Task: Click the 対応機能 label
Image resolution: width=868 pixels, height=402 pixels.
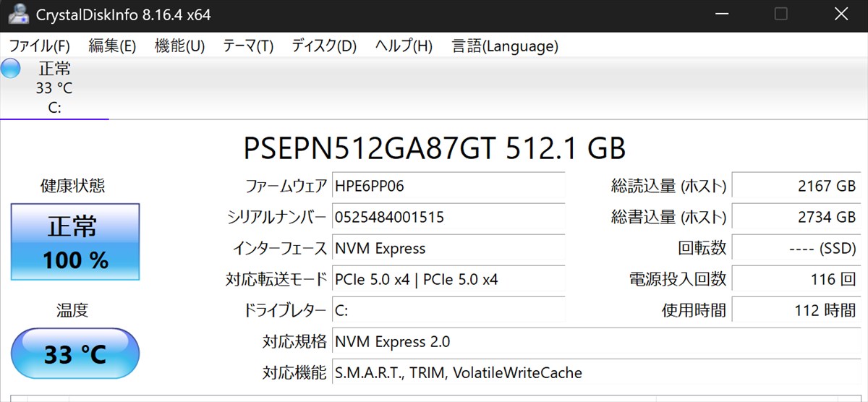Action: click(x=294, y=372)
